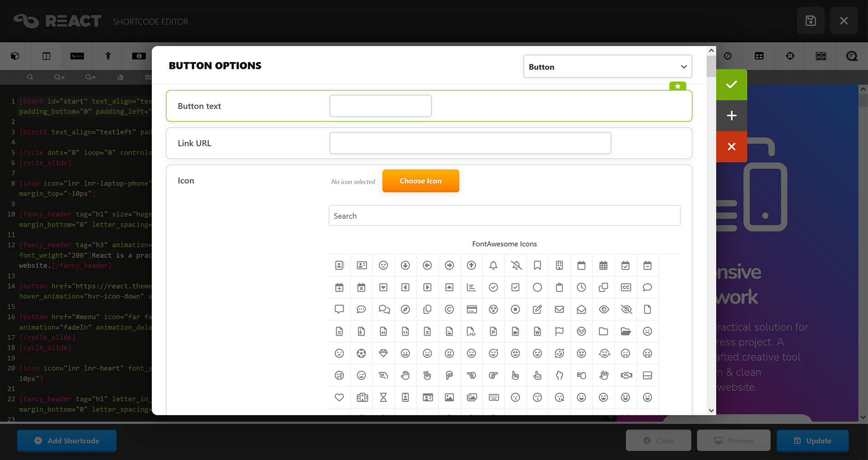The image size is (868, 460).
Task: Pick the handshake icon
Action: [626, 375]
